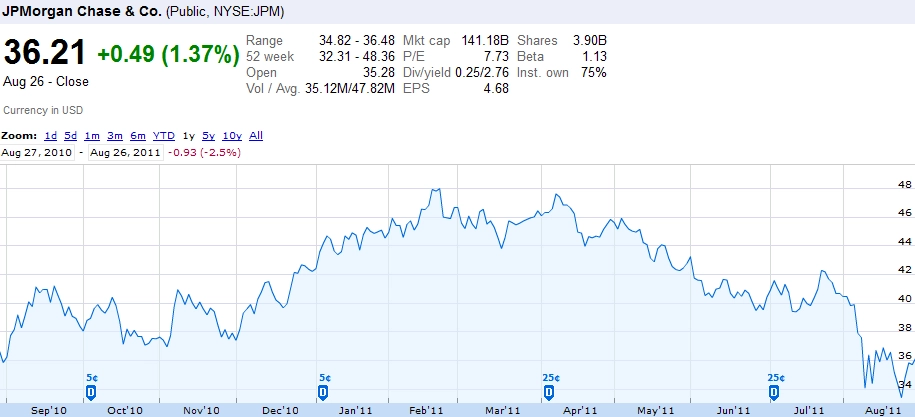Screen dimensions: 915x417
Task: Click the June 2011 25¢ dividend marker
Action: (774, 392)
